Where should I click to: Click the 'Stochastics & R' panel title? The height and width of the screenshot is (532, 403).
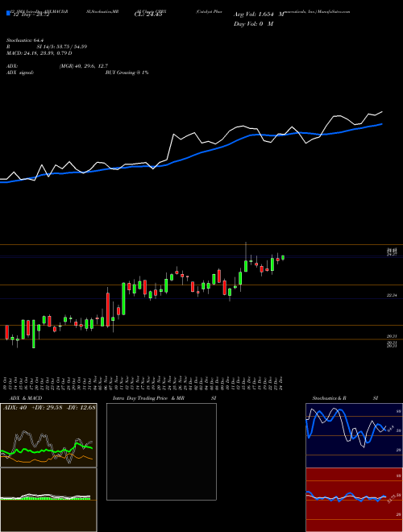pos(329,398)
